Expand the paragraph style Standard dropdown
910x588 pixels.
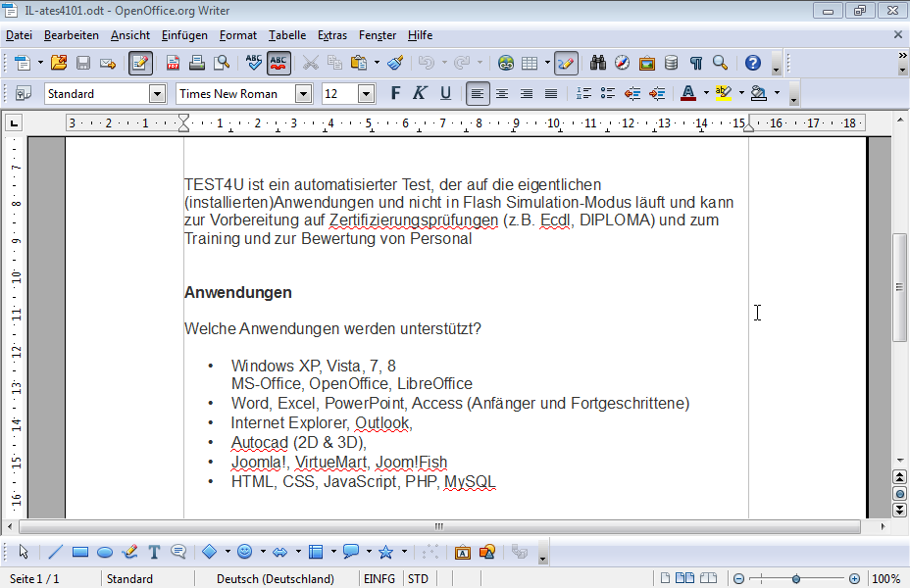pyautogui.click(x=157, y=93)
